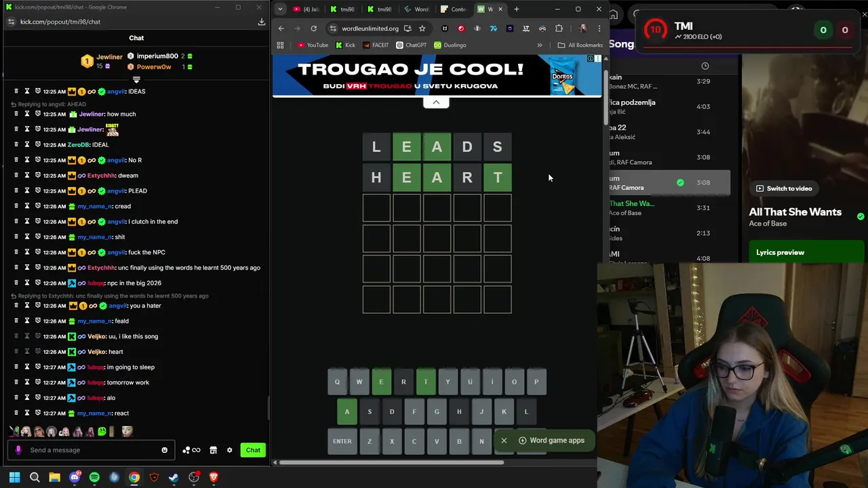Open the channel points infinity icon

191,450
